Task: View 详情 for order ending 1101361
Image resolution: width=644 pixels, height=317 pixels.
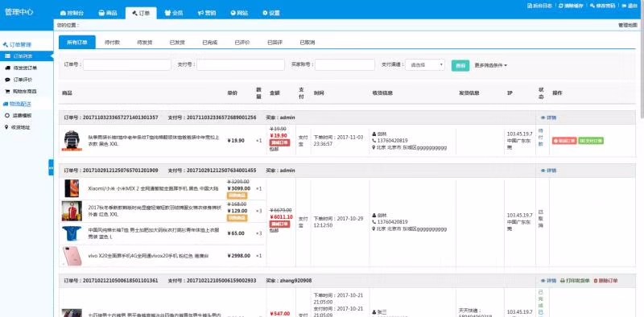Action: (549, 281)
